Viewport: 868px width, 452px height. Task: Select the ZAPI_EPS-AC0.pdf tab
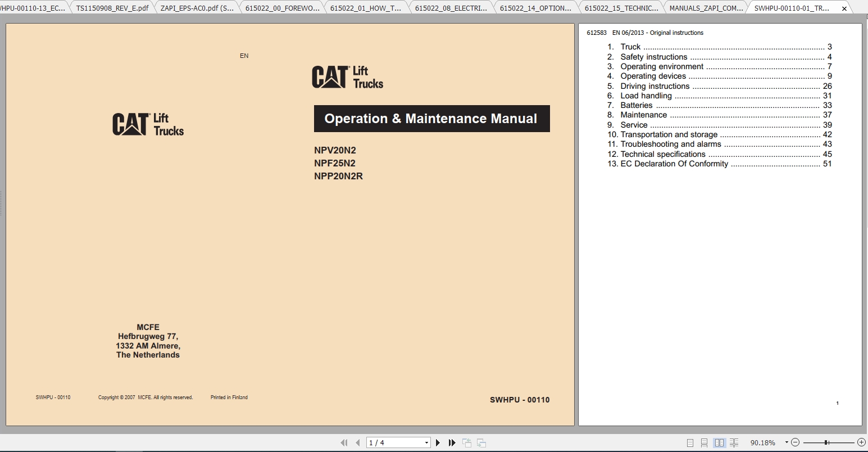point(197,8)
